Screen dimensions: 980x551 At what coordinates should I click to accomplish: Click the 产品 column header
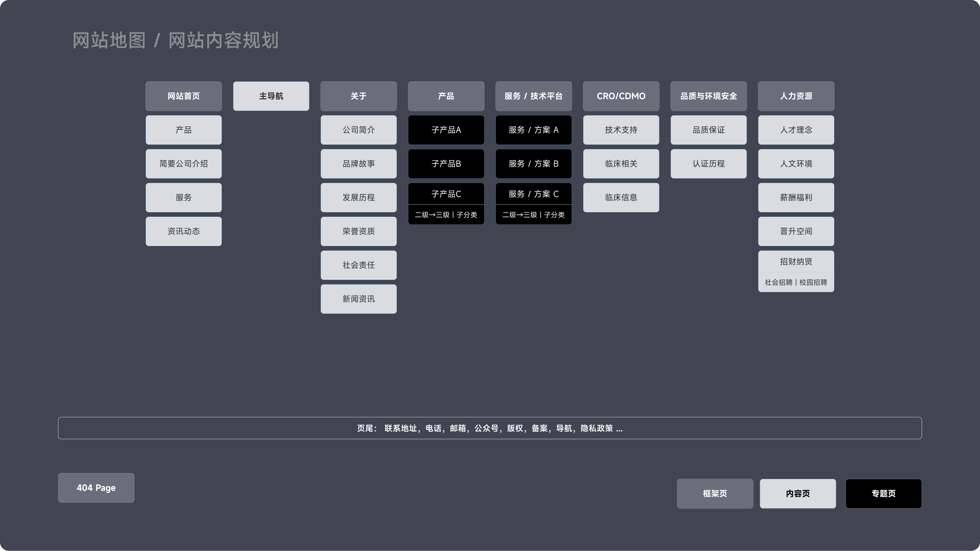point(446,96)
